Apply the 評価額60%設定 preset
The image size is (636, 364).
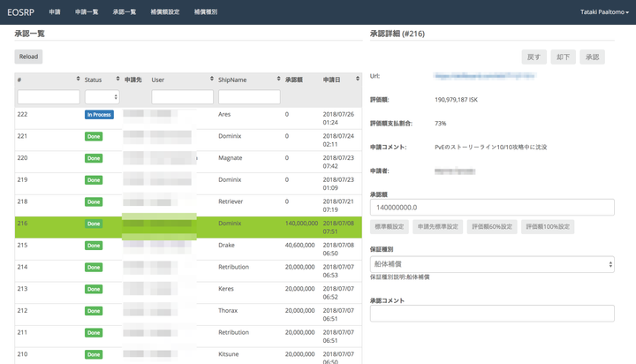(x=490, y=227)
